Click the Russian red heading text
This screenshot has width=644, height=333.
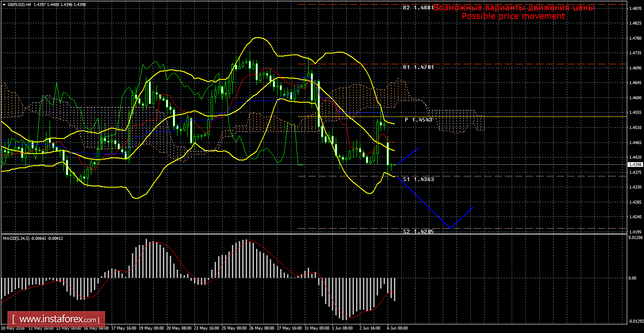coord(514,8)
